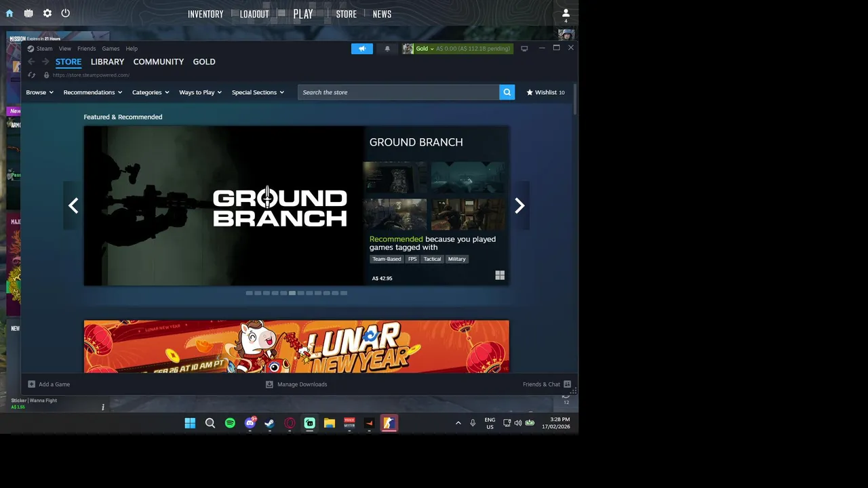Reload the Steam store page

coord(31,75)
